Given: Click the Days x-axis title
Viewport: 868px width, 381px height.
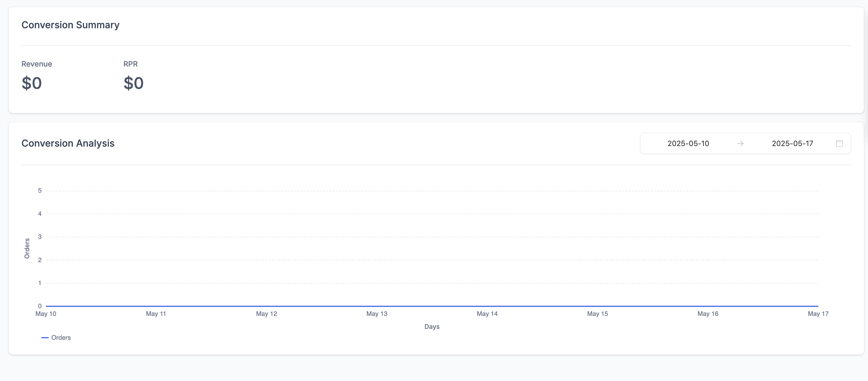Looking at the screenshot, I should pos(432,327).
